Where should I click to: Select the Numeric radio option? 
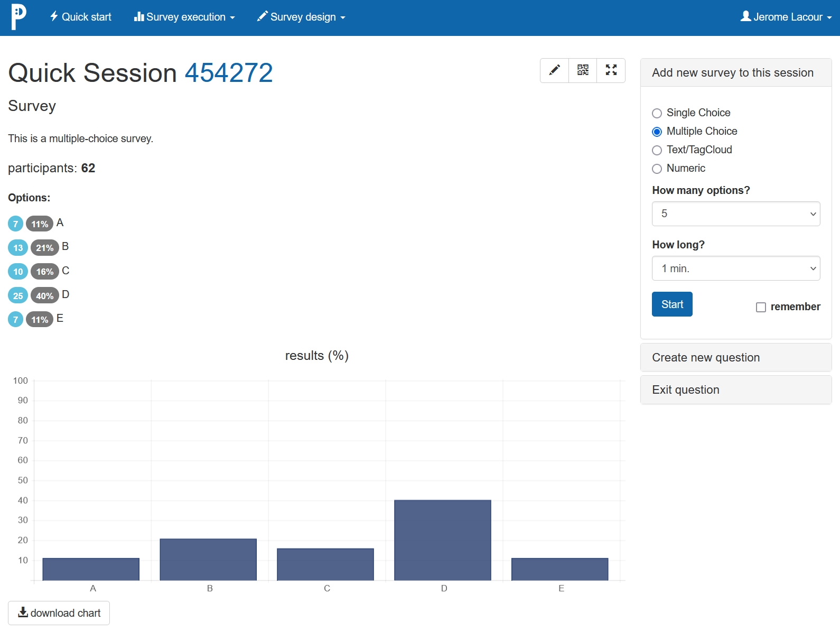[657, 169]
